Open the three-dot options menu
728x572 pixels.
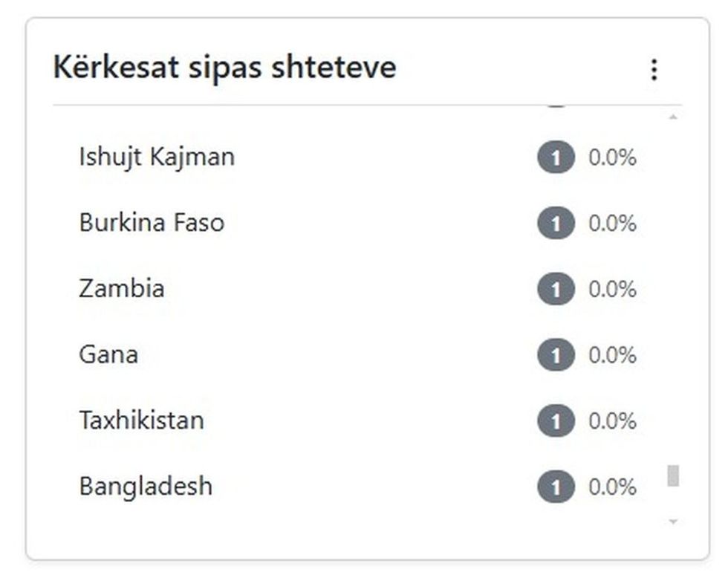coord(654,70)
